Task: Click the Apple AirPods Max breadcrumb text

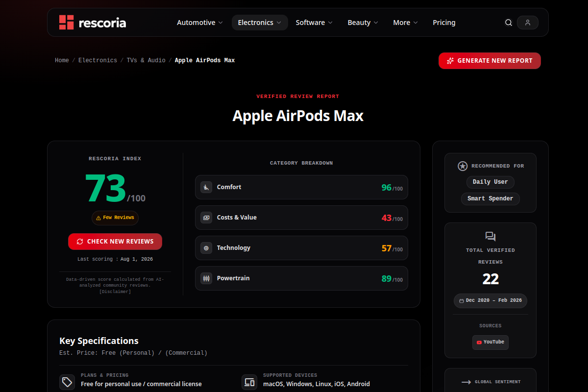Action: (205, 60)
